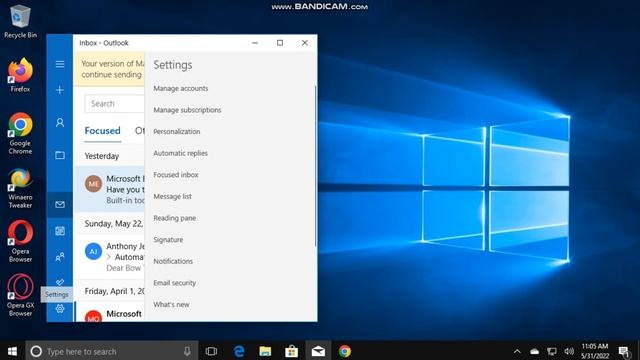Click the Mail app taskbar icon
The width and height of the screenshot is (640, 360).
318,351
